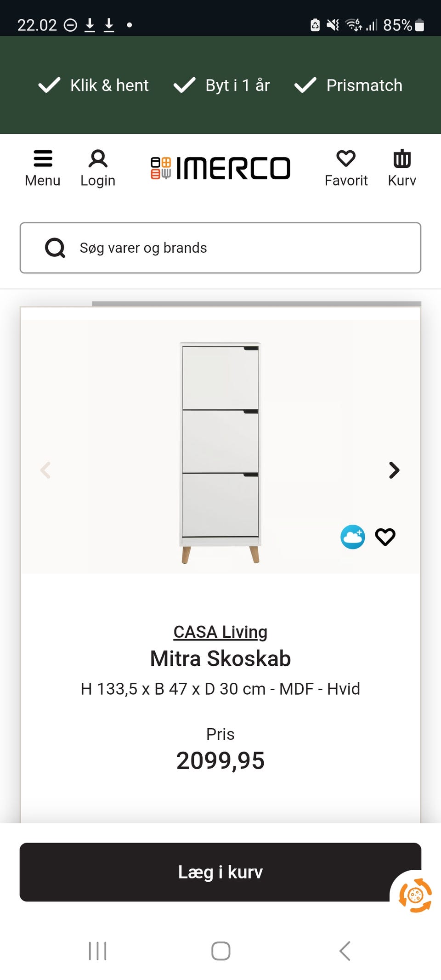Open the hamburger Menu icon
The height and width of the screenshot is (980, 441).
pyautogui.click(x=43, y=159)
